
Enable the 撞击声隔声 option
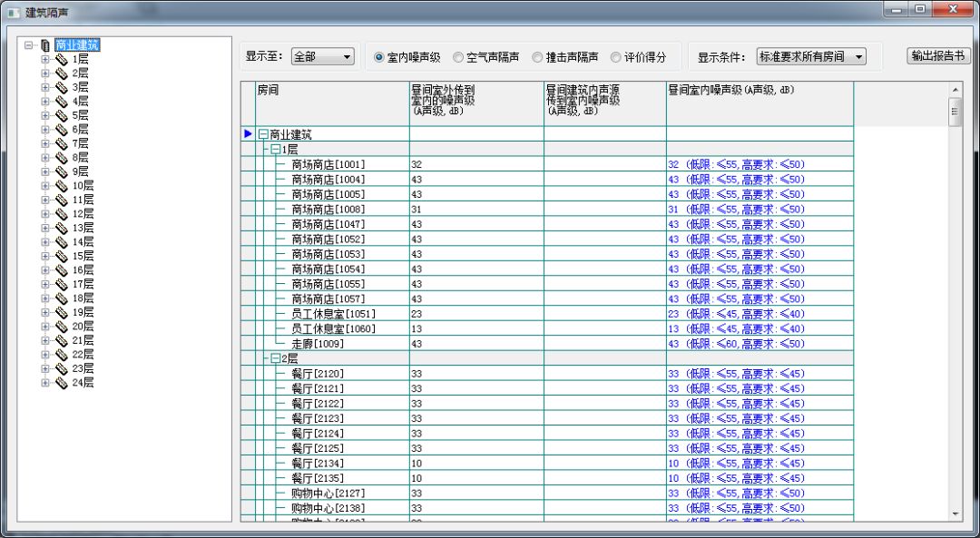click(x=535, y=56)
